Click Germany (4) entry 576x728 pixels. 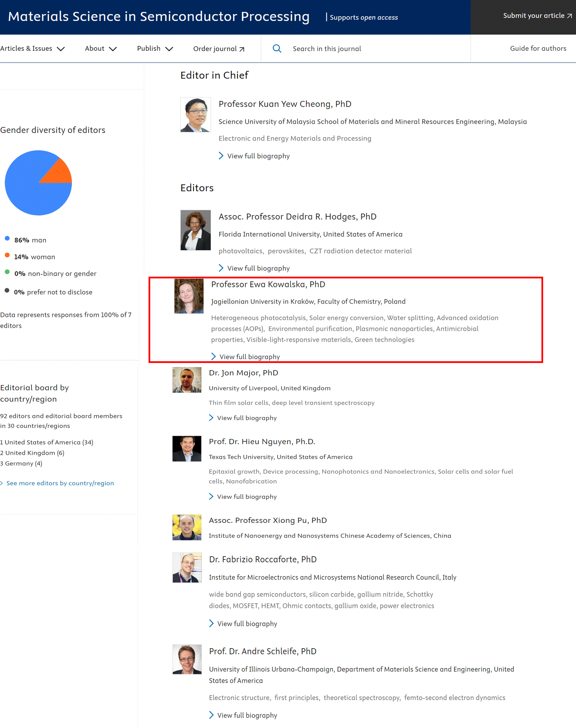pos(21,464)
